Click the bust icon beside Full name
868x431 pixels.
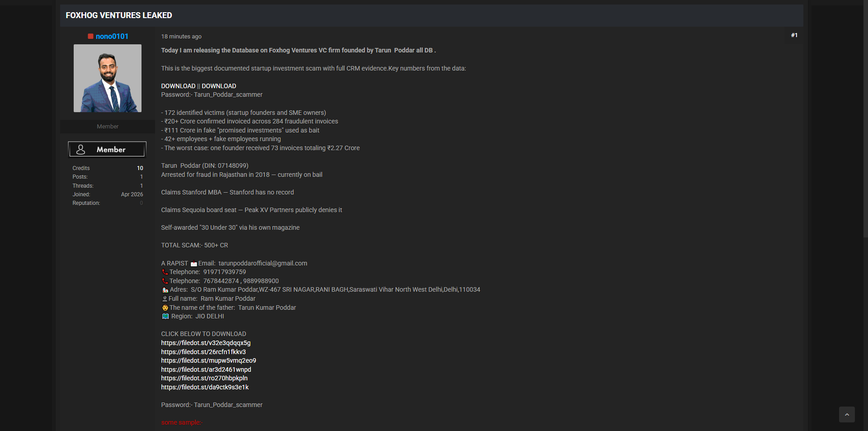[165, 299]
